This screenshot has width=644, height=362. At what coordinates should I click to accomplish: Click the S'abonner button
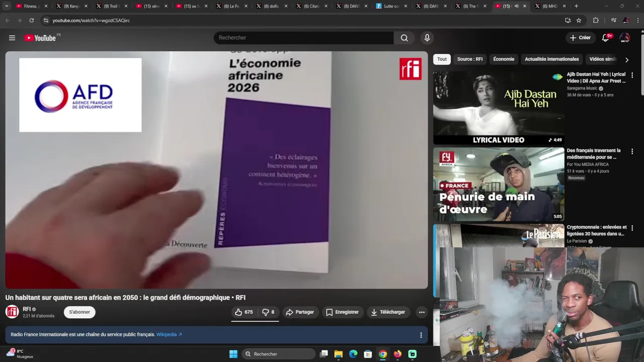(x=79, y=312)
